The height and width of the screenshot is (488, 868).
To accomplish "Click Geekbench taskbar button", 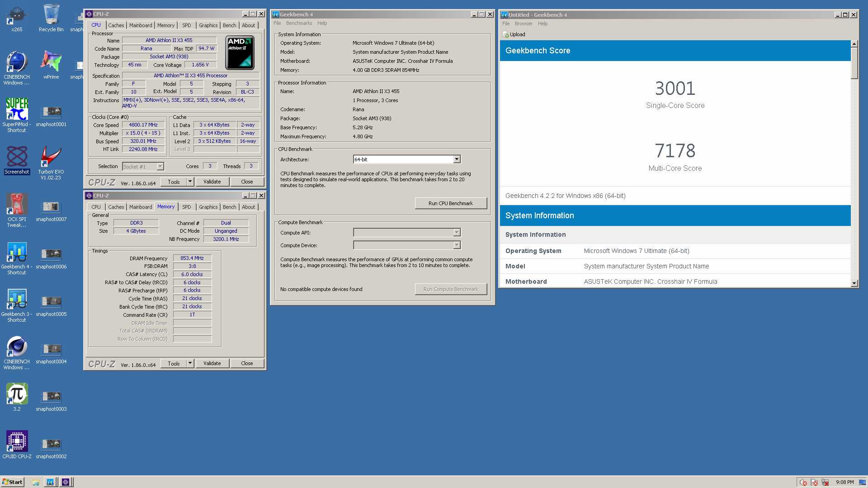I will pyautogui.click(x=50, y=482).
